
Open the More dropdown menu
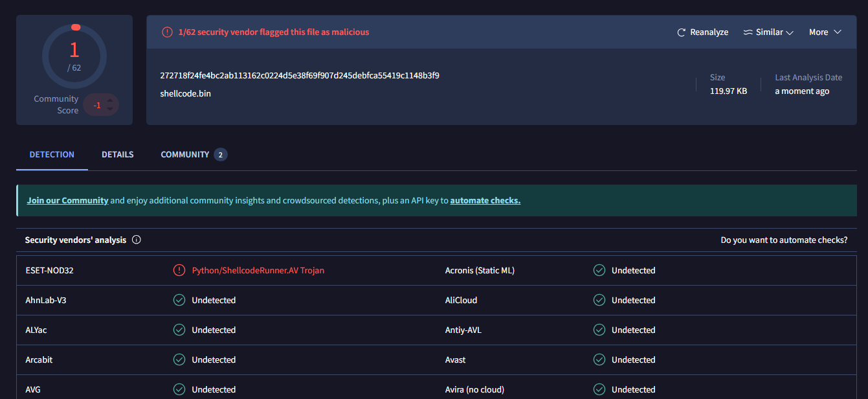[825, 32]
